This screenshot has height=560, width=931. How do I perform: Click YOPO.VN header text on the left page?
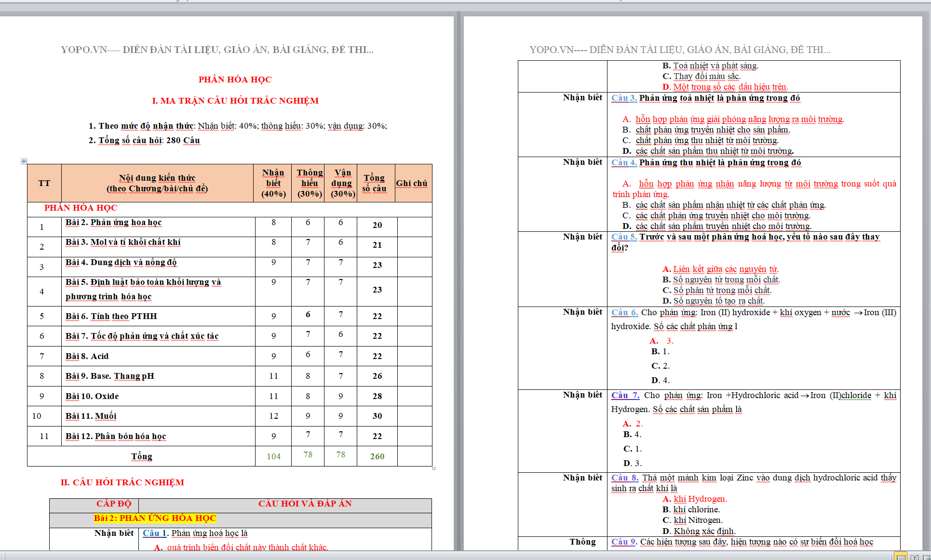point(217,50)
